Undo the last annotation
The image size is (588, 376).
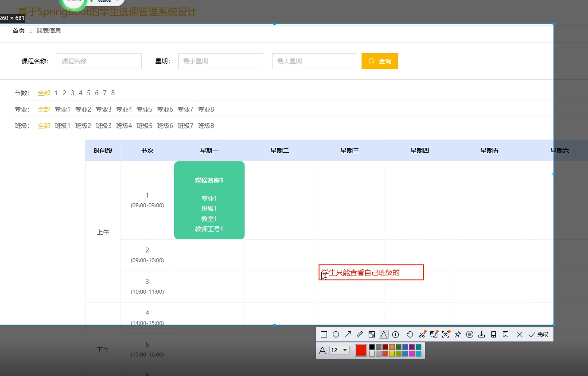(409, 334)
